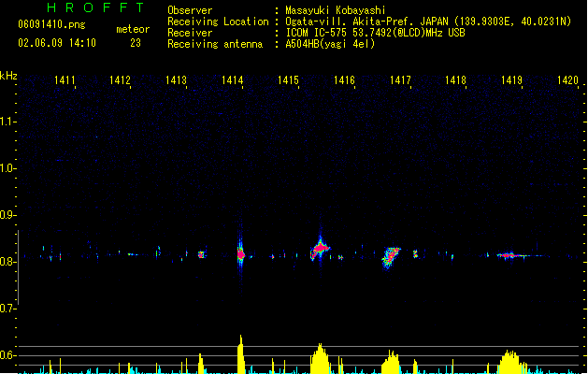
Task: Click the 1411 time axis label
Action: coord(65,80)
